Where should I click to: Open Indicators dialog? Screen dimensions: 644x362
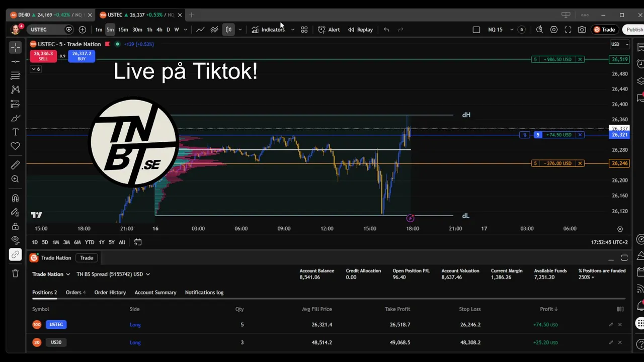[x=268, y=30]
